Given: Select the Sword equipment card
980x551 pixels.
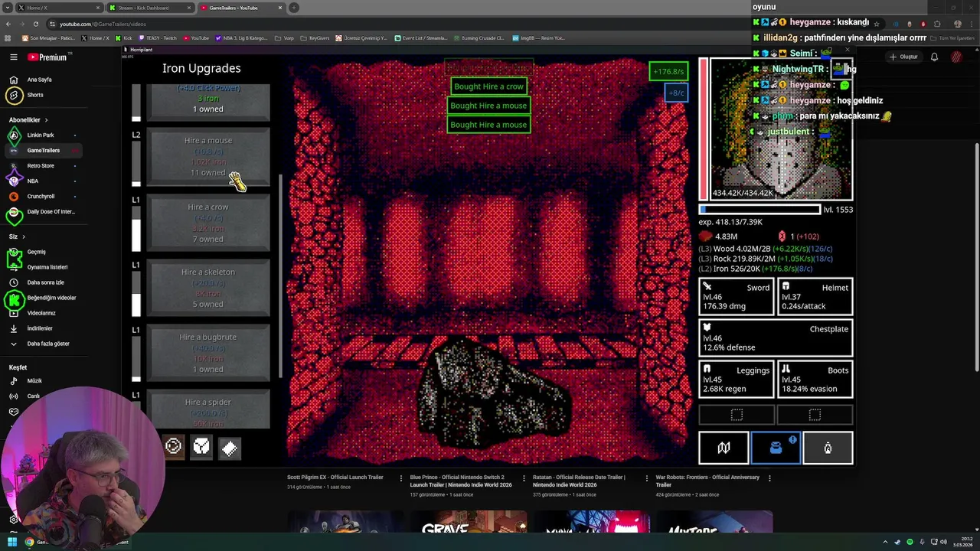Looking at the screenshot, I should click(737, 296).
